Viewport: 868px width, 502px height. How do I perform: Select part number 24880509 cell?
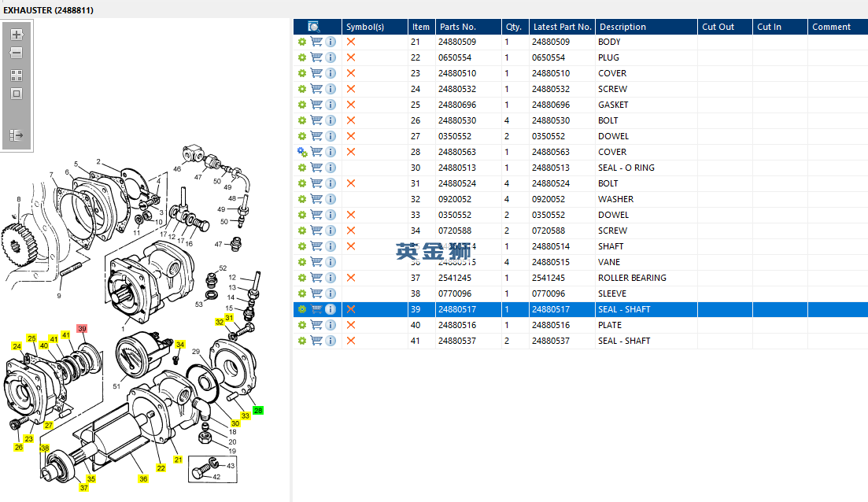click(457, 42)
